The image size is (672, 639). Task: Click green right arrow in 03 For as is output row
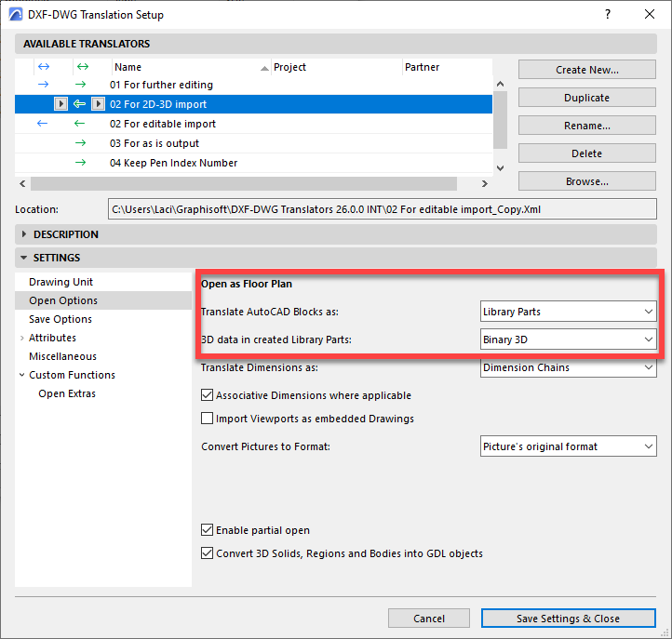(81, 143)
